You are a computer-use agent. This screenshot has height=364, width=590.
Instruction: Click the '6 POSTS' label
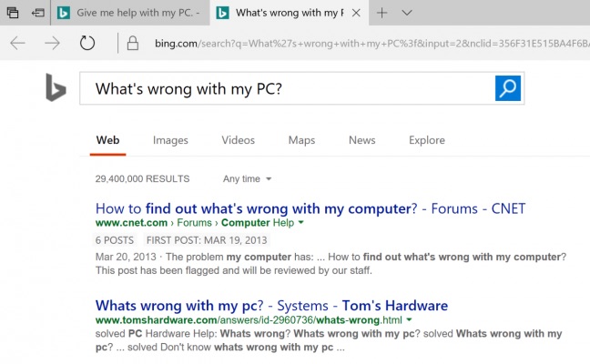(115, 240)
